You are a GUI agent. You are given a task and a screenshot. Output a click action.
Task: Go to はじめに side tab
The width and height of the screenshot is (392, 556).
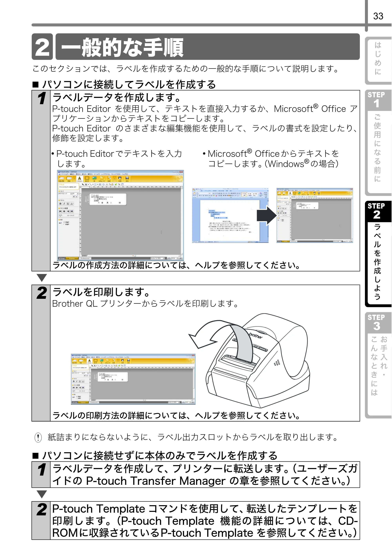tap(378, 61)
